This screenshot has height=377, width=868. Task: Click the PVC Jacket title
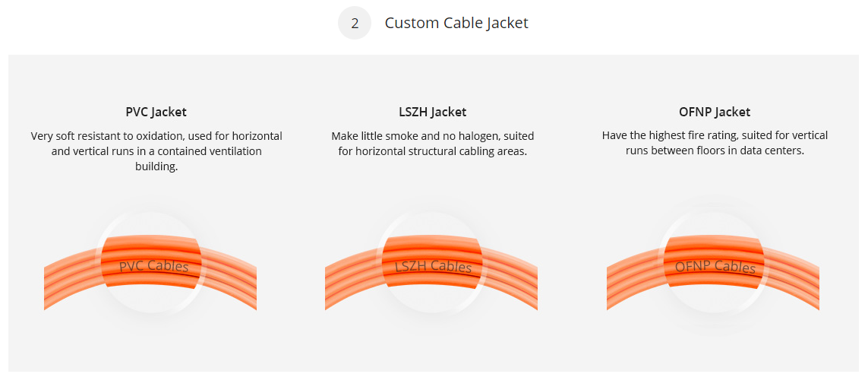[x=156, y=112]
